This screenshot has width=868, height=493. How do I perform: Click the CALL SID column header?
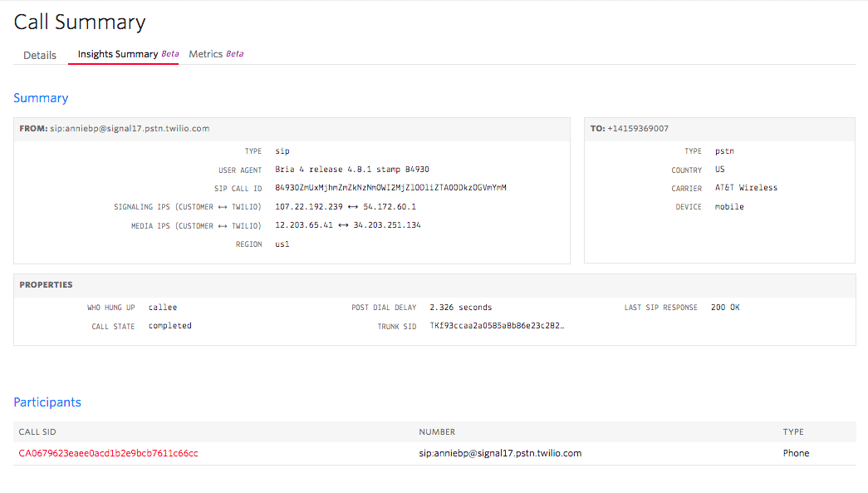pyautogui.click(x=37, y=431)
